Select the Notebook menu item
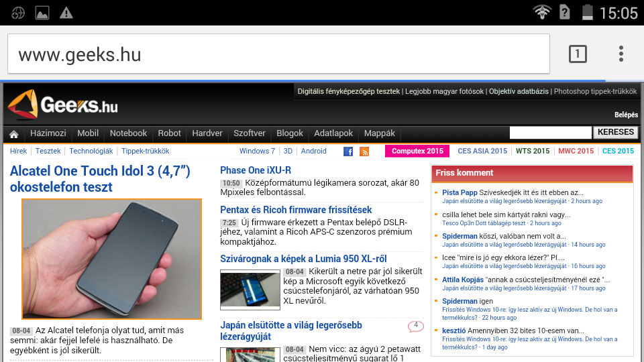The height and width of the screenshot is (362, 644). 128,133
